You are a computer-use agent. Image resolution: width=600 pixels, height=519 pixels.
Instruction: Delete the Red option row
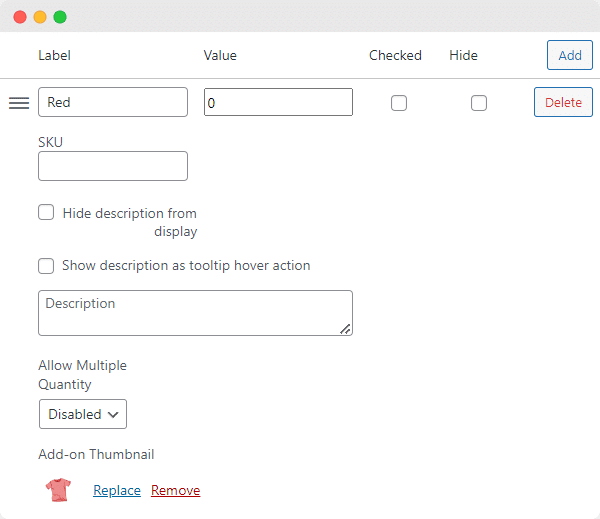click(x=563, y=102)
